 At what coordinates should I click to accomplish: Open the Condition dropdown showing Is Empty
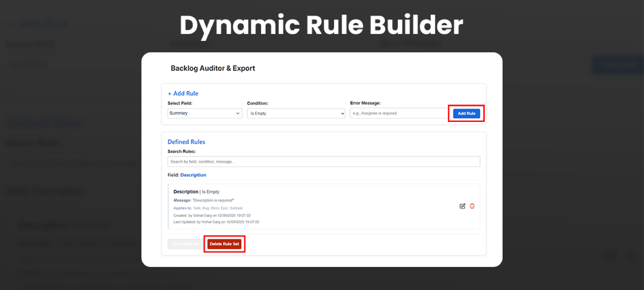coord(296,113)
